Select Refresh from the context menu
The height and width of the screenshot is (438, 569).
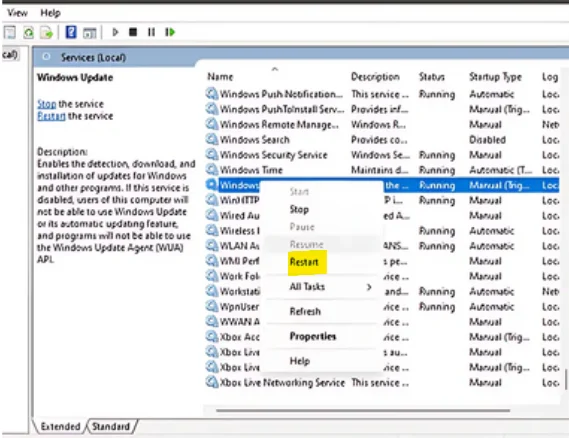tap(305, 311)
